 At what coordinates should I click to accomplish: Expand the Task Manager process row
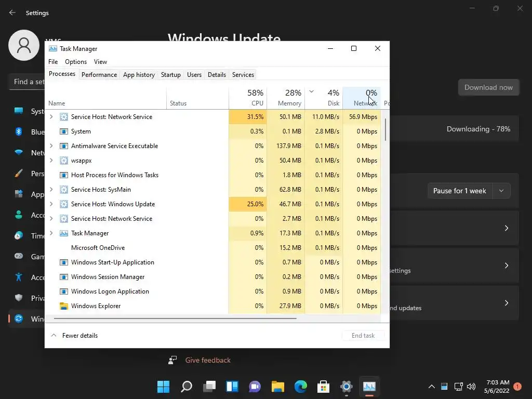click(x=51, y=233)
